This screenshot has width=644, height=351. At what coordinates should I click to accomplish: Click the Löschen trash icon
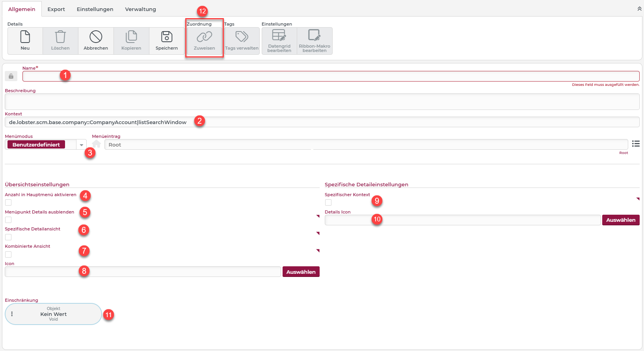(x=60, y=37)
